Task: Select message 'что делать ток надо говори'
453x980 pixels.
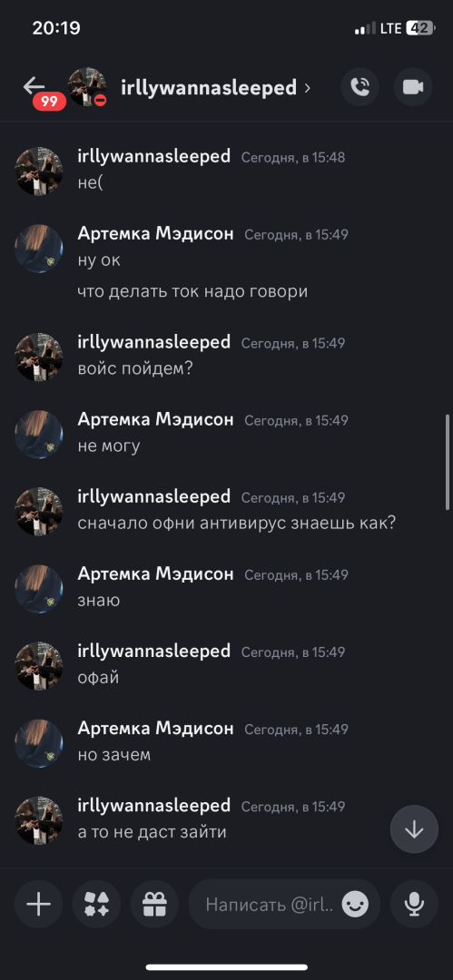Action: 192,292
